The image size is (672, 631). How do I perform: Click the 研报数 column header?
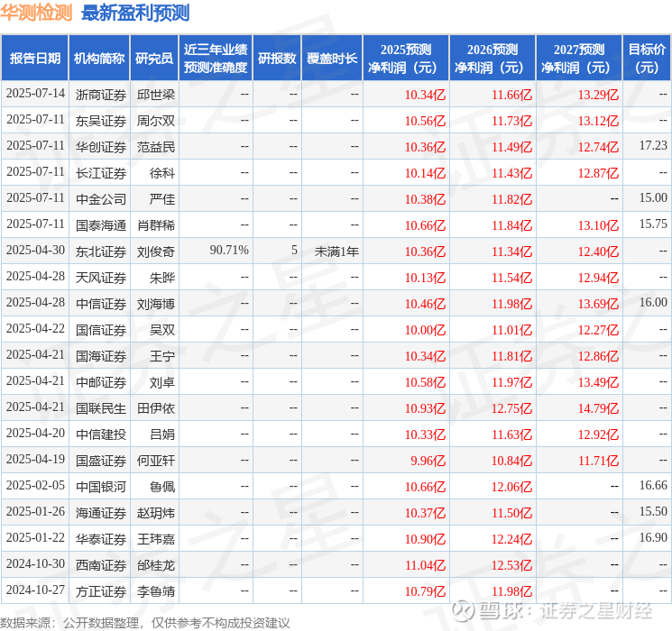[x=277, y=58]
